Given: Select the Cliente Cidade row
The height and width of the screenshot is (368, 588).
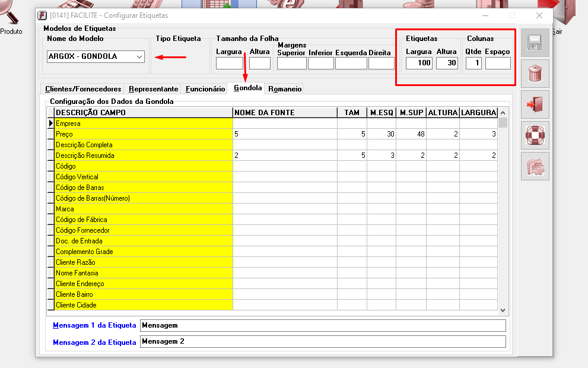Looking at the screenshot, I should [272, 305].
